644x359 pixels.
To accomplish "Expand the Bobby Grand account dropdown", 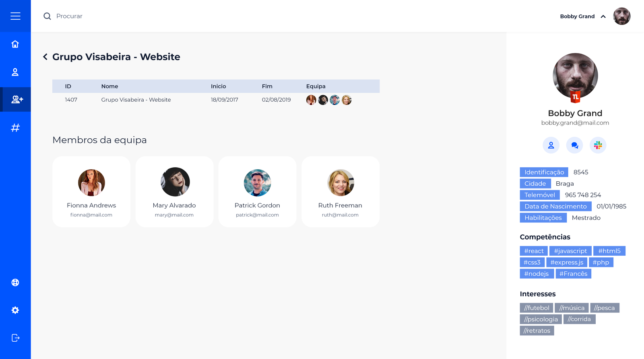I will 603,16.
